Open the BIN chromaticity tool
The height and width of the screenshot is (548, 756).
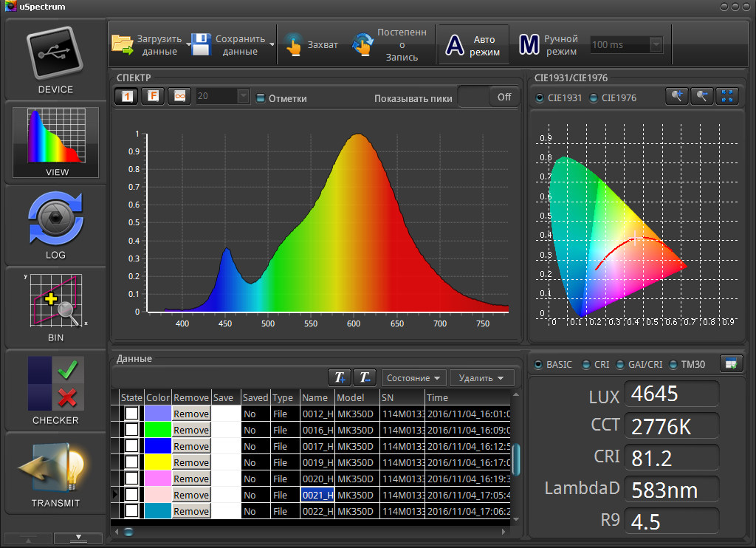55,301
